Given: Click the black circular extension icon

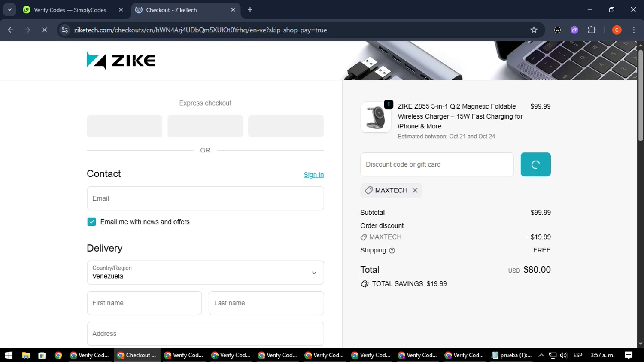Looking at the screenshot, I should point(557,30).
